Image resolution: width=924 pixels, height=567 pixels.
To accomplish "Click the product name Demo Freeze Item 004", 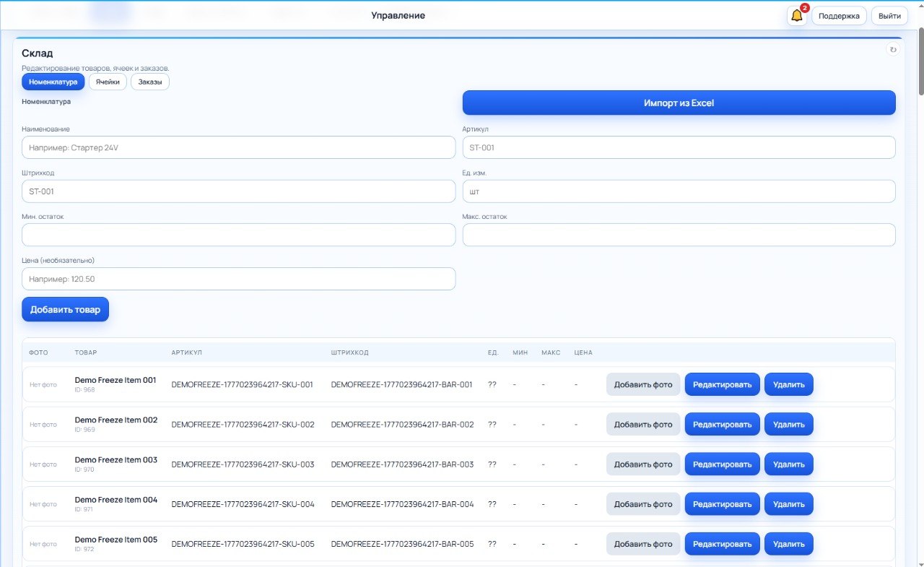I will click(116, 499).
